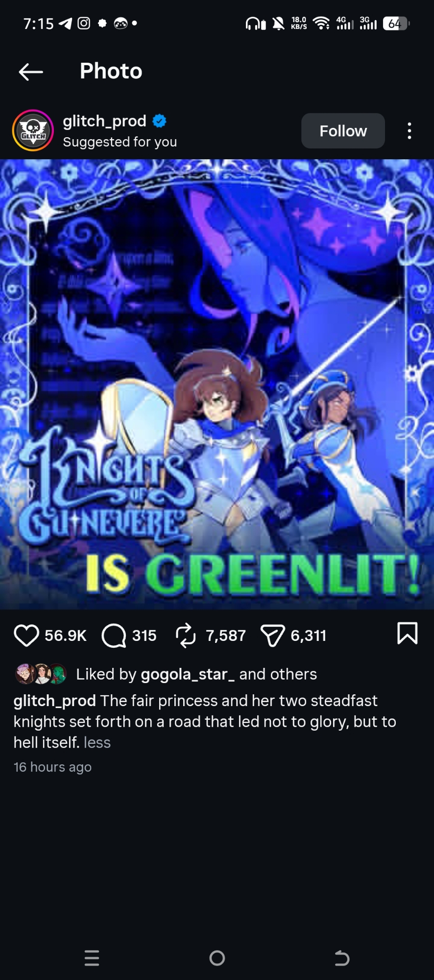Tap the 56.9K likes count
This screenshot has width=434, height=980.
coord(66,636)
